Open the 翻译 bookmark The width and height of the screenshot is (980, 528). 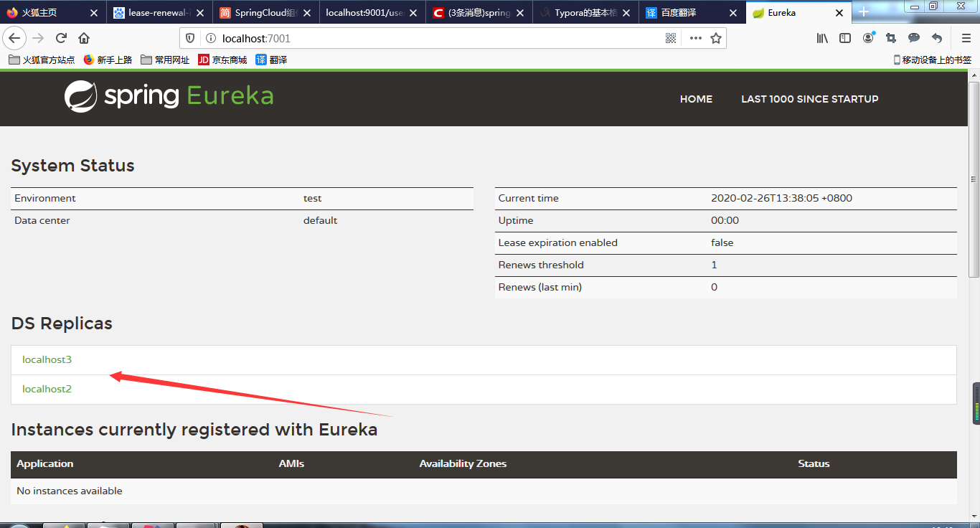272,60
